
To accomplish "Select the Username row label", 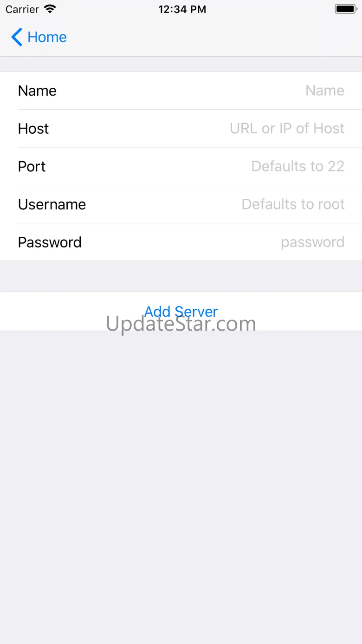I will pos(52,204).
